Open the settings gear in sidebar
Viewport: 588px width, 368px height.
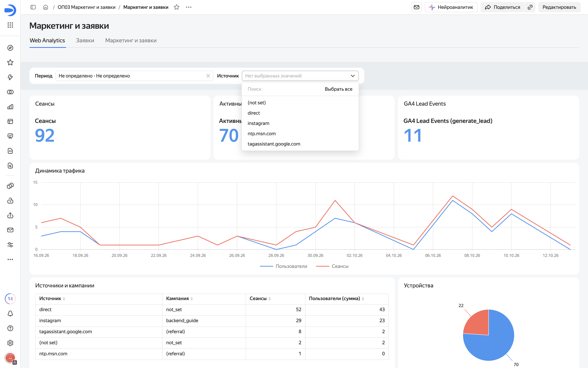click(10, 343)
